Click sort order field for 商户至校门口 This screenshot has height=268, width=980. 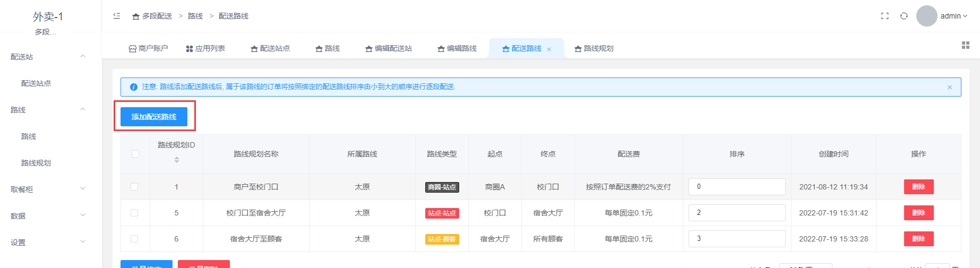point(736,187)
